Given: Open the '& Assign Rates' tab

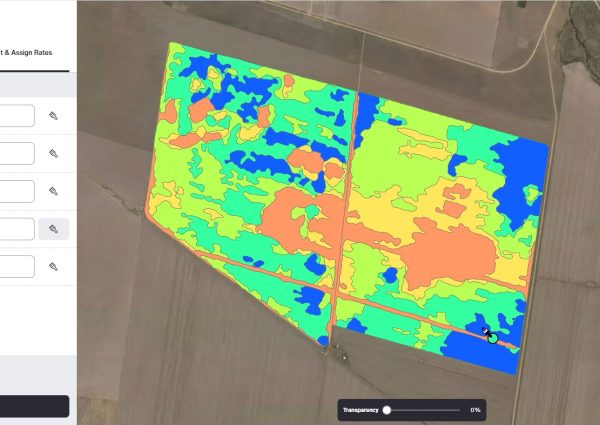Looking at the screenshot, I should coord(26,53).
